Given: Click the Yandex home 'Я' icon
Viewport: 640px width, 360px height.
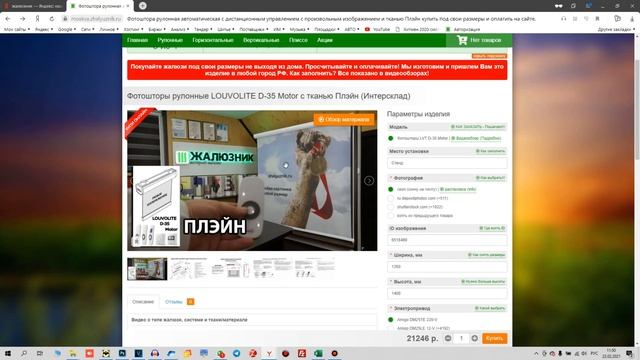Looking at the screenshot, I should point(37,19).
